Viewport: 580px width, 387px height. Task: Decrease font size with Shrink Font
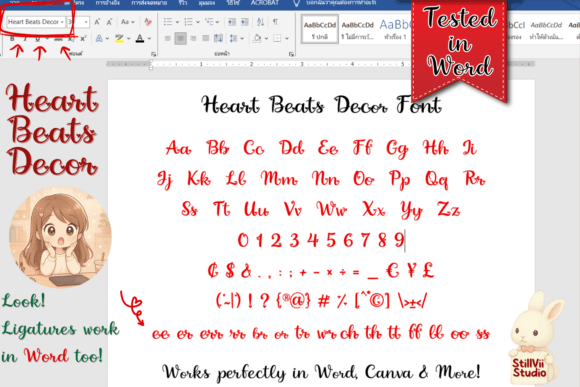click(109, 22)
